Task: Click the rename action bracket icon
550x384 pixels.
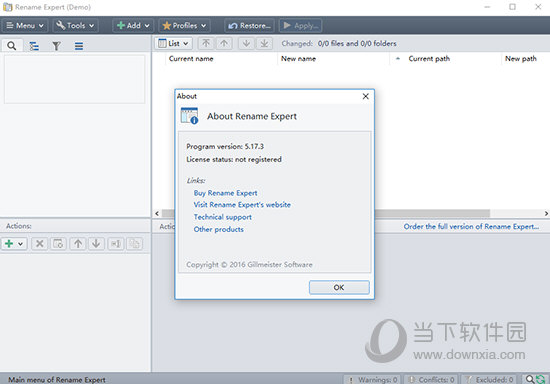Action: (116, 243)
